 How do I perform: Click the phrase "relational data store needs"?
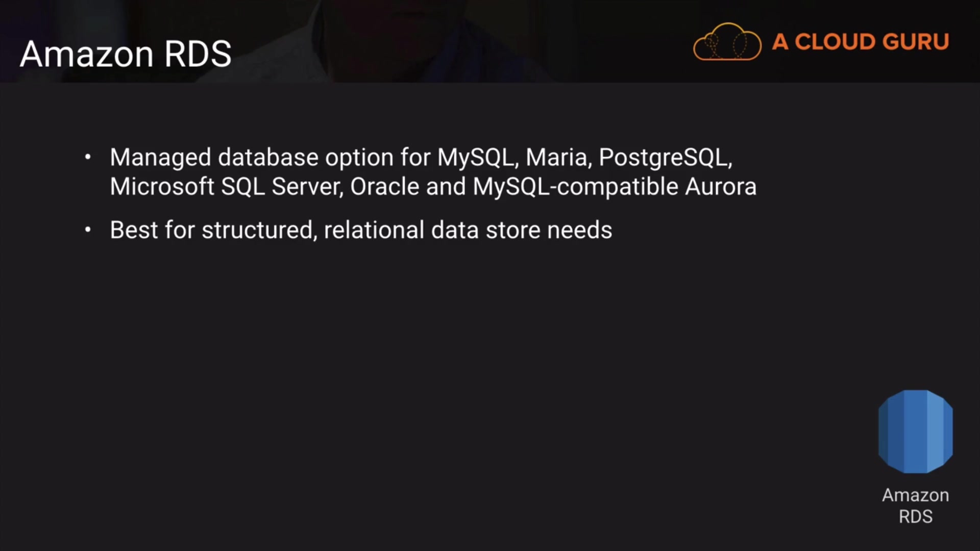coord(468,230)
